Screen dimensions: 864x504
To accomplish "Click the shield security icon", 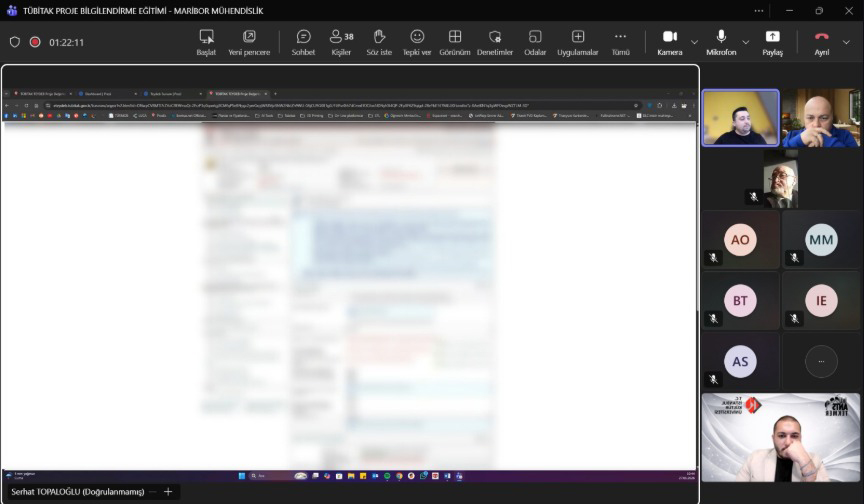I will (x=14, y=42).
